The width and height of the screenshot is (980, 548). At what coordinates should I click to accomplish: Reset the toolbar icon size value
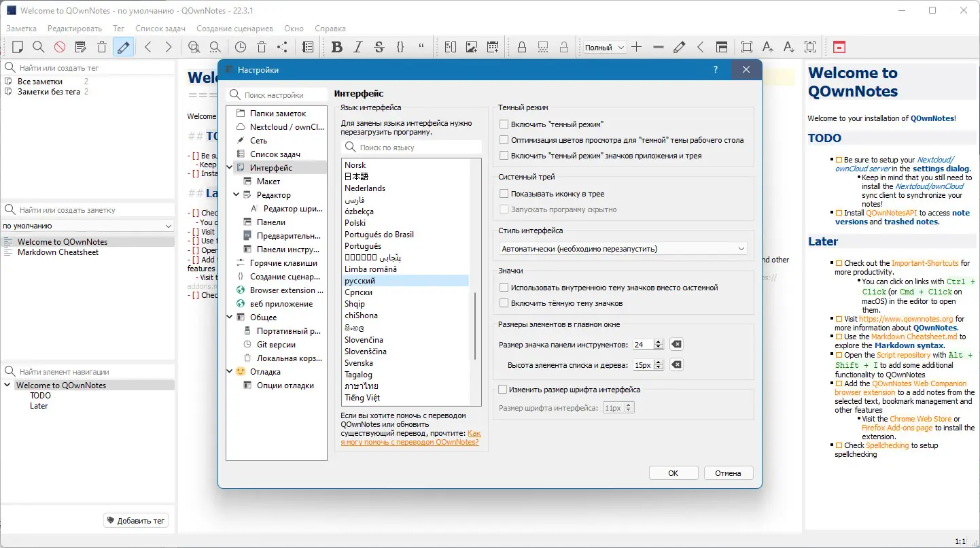pos(676,345)
